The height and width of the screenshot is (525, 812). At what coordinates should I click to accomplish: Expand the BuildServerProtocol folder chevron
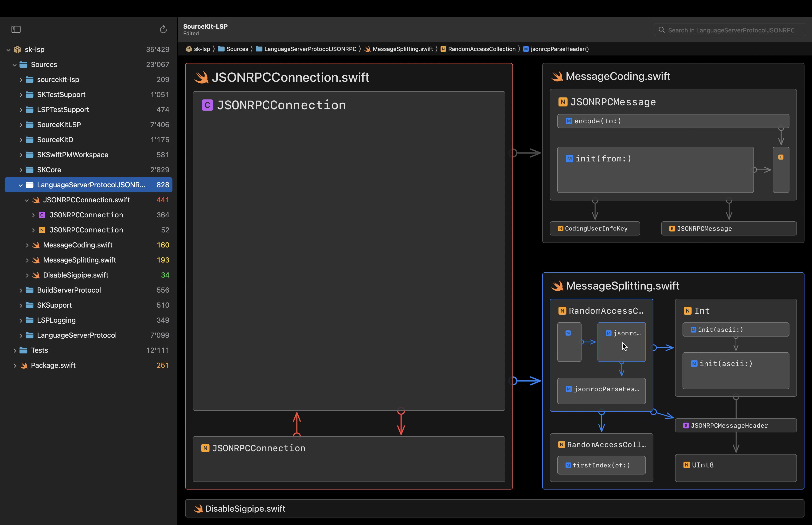point(21,290)
